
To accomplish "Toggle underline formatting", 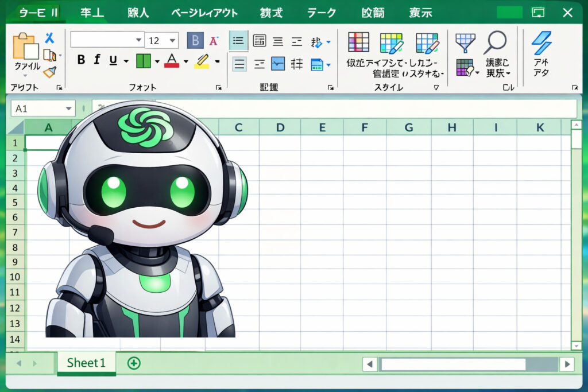I will click(113, 60).
